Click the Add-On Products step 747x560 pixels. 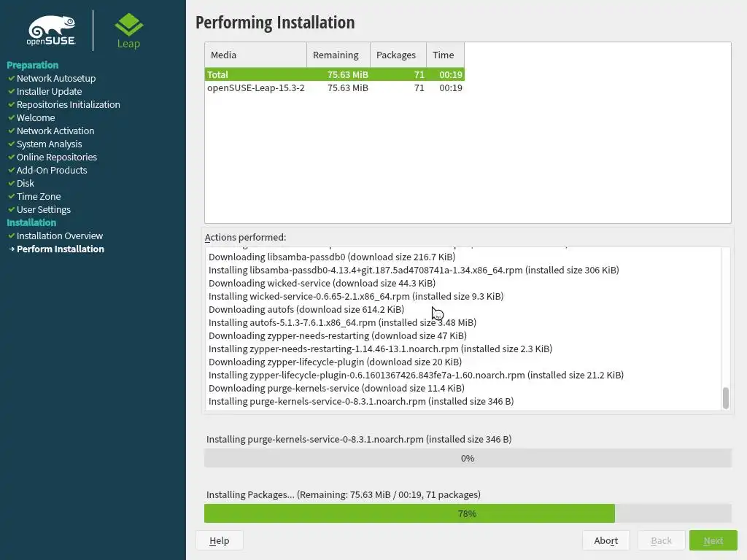(52, 170)
